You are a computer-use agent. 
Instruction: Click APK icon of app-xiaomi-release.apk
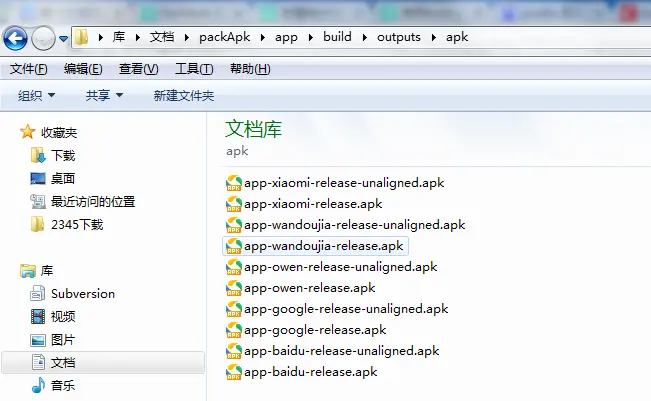tap(234, 204)
